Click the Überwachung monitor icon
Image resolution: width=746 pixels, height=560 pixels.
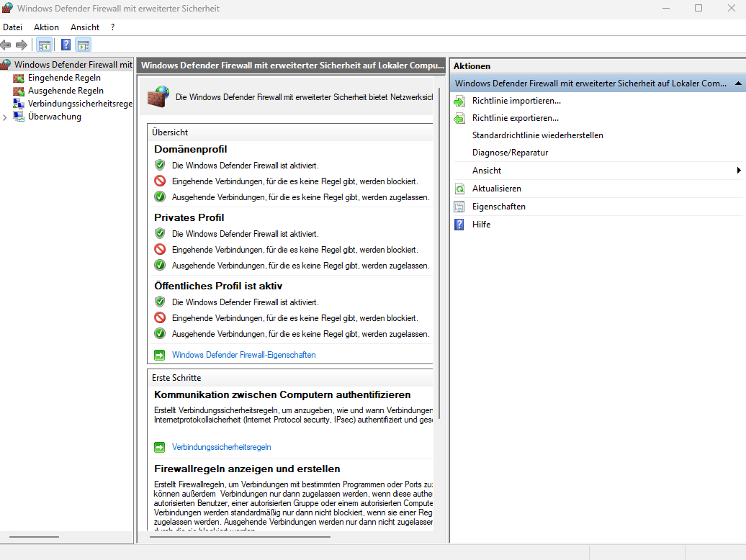point(19,117)
